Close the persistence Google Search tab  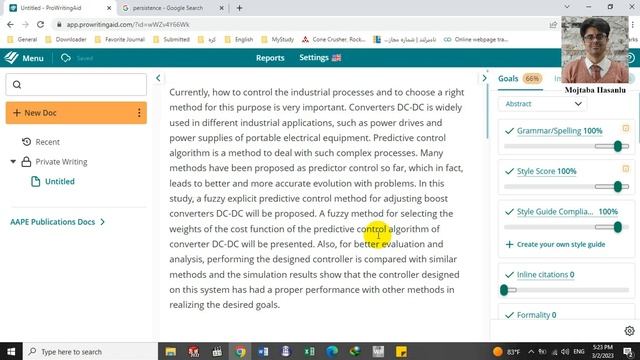pos(222,8)
